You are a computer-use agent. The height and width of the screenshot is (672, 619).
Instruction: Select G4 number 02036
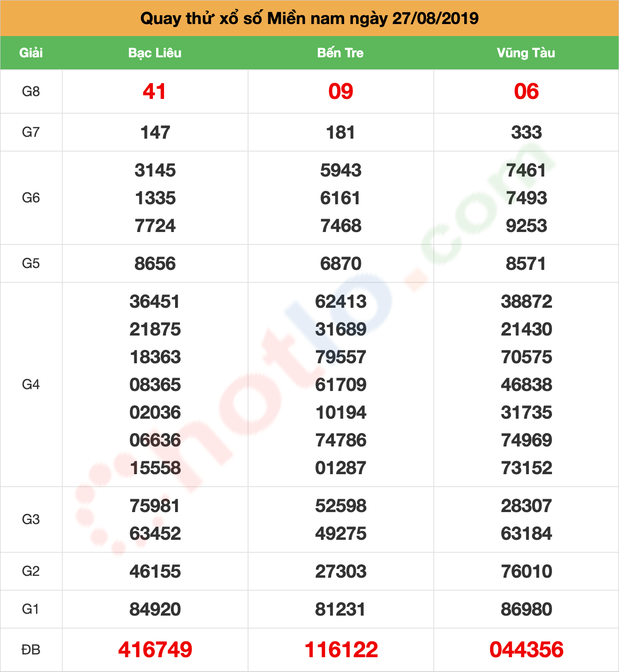click(x=155, y=413)
